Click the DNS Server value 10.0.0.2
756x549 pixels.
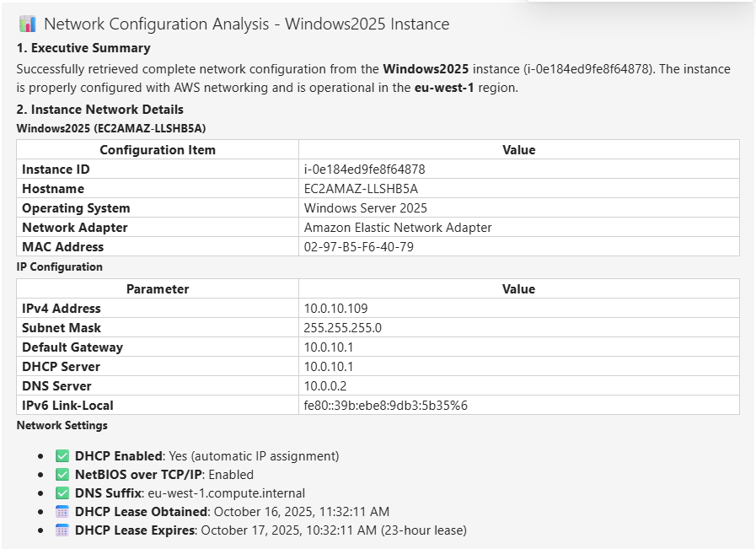[325, 386]
